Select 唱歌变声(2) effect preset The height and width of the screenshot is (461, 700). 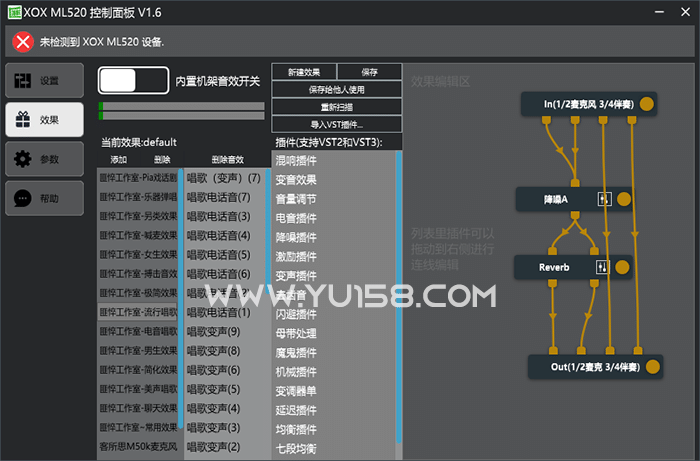225,447
